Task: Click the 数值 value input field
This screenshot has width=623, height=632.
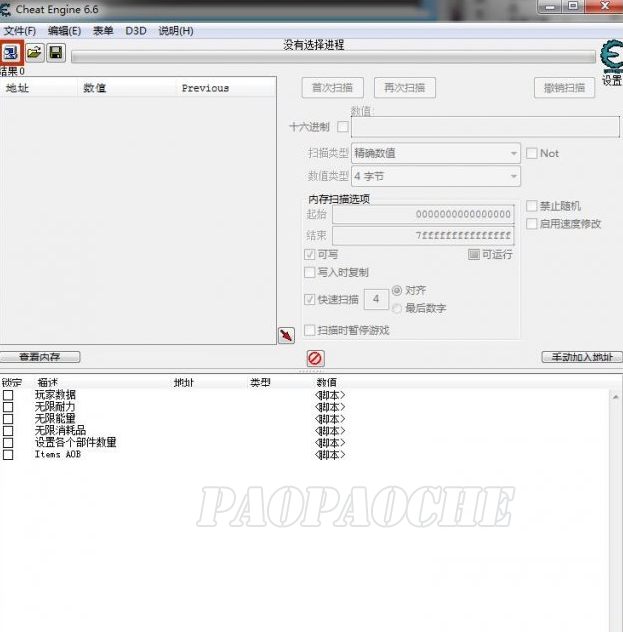Action: pos(485,127)
